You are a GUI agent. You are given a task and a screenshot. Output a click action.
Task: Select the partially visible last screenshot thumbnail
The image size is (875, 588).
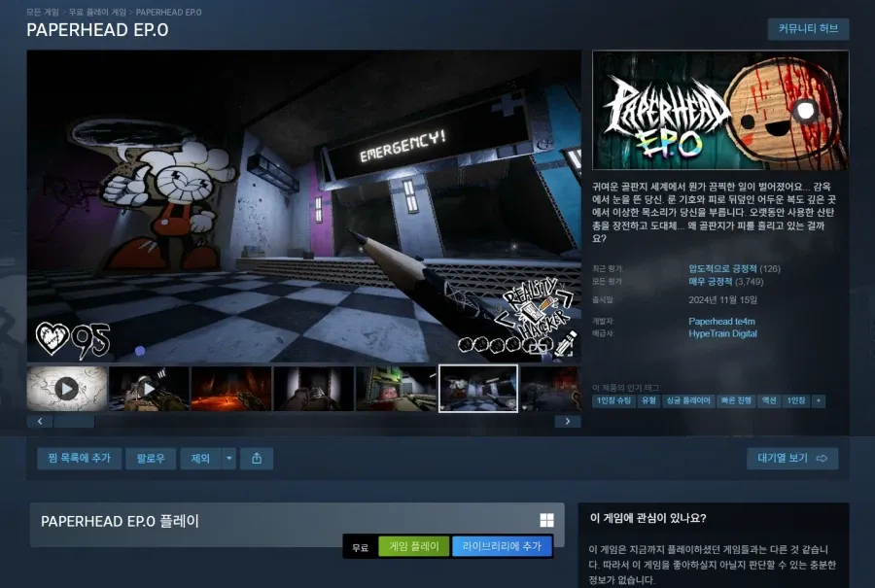(551, 389)
